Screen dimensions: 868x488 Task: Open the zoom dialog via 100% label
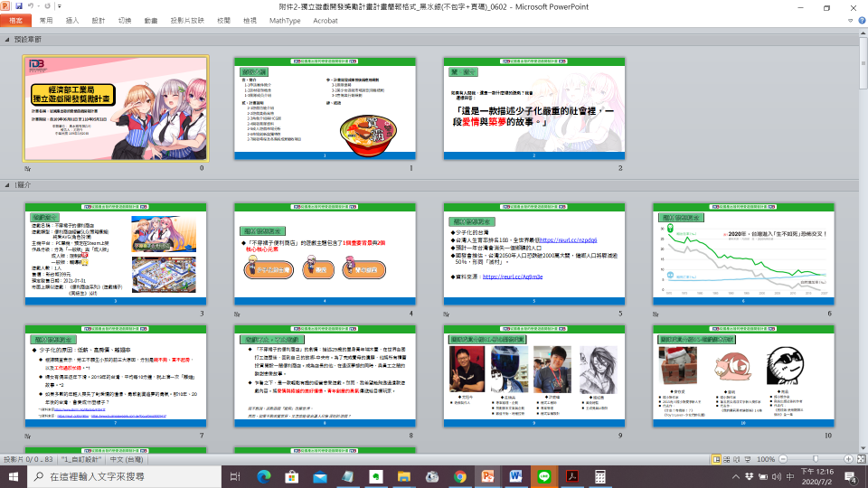[766, 459]
